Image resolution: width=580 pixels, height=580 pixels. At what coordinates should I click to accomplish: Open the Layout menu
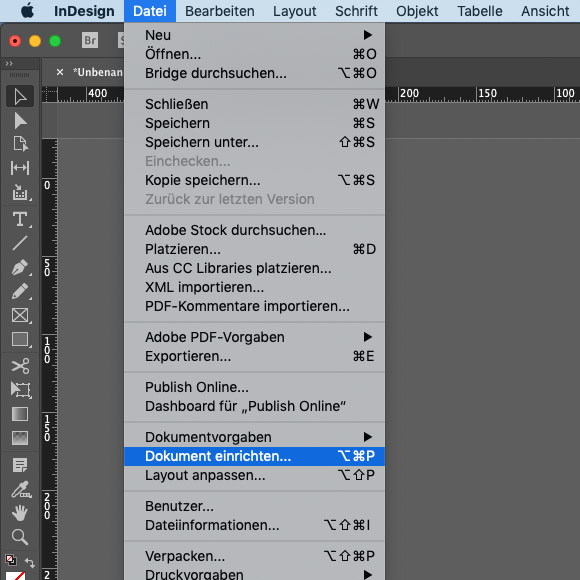[x=294, y=11]
